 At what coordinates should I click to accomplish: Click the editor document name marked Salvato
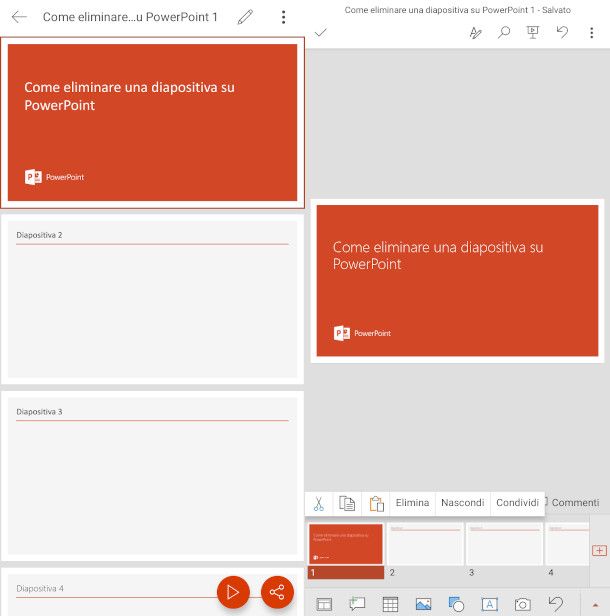click(x=457, y=10)
